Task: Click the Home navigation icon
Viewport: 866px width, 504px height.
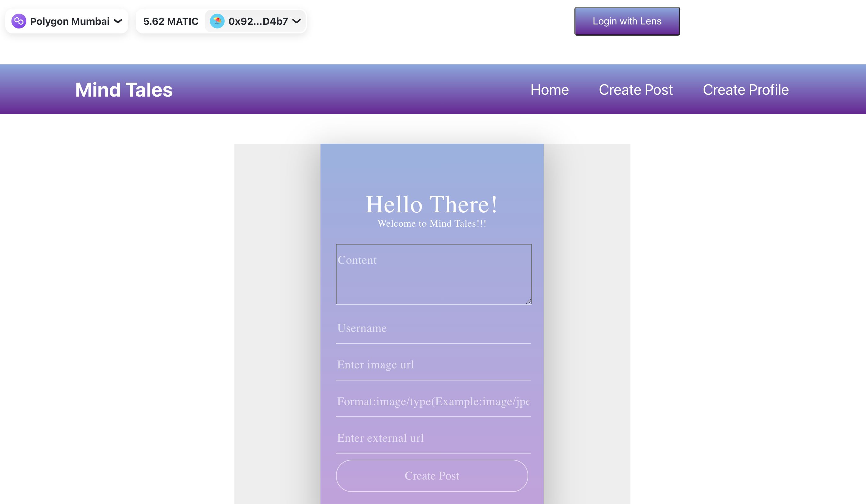Action: (x=550, y=89)
